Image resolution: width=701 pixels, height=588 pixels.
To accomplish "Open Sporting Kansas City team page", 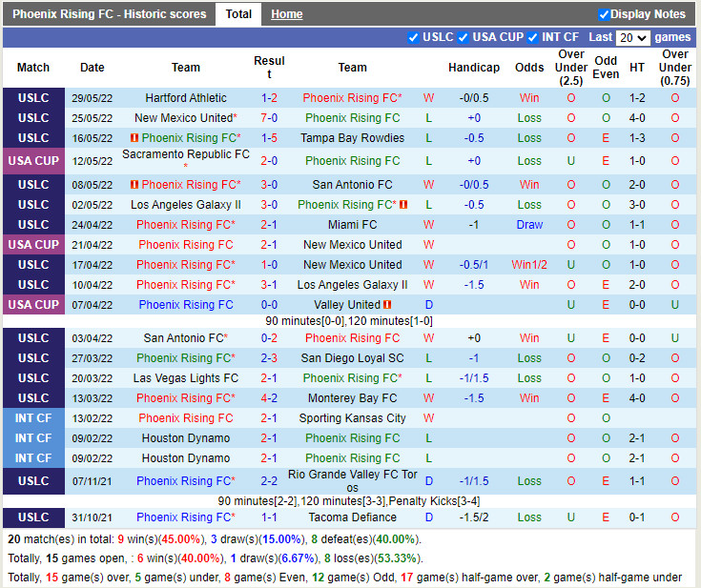I will tap(352, 418).
